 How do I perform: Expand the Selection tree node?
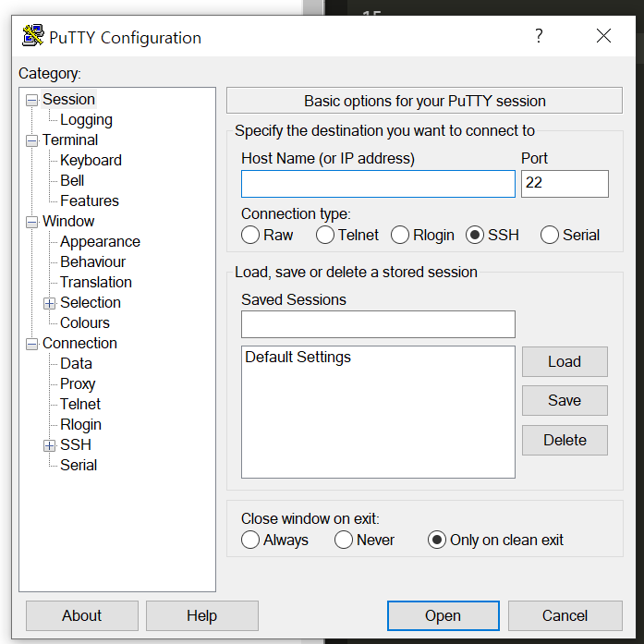coord(50,303)
